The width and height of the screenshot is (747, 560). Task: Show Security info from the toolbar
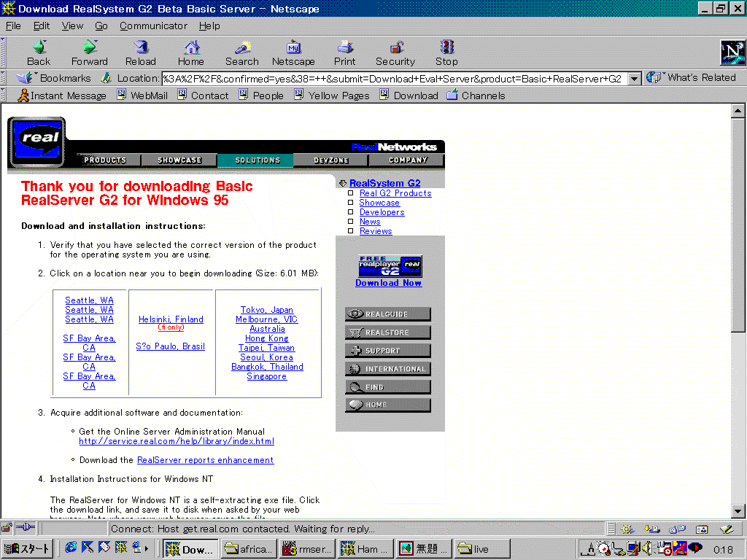395,52
